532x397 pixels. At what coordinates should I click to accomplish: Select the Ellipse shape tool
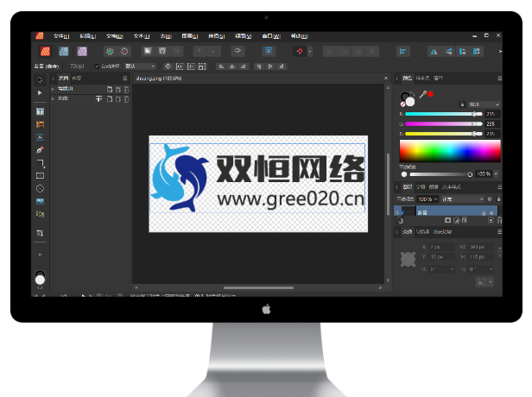pyautogui.click(x=40, y=188)
